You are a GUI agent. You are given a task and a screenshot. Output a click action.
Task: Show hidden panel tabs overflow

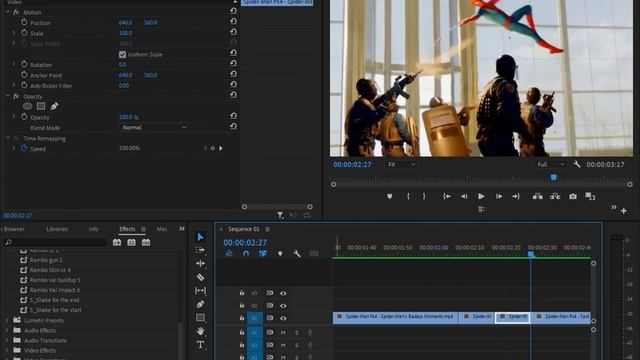tap(182, 229)
